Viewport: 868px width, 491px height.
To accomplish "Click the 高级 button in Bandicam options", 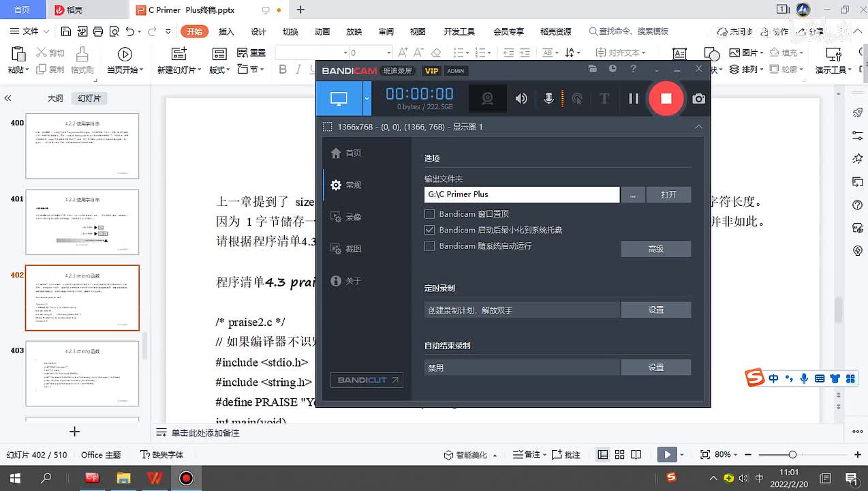I will (655, 249).
